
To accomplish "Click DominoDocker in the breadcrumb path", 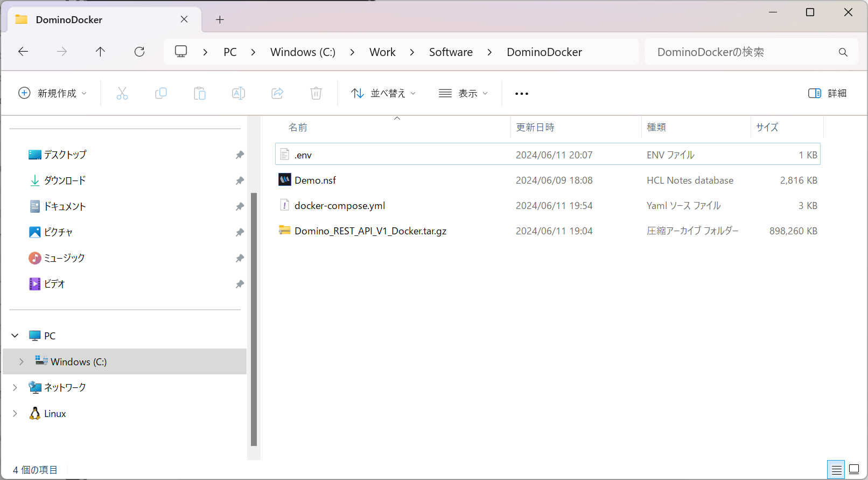I will 544,52.
